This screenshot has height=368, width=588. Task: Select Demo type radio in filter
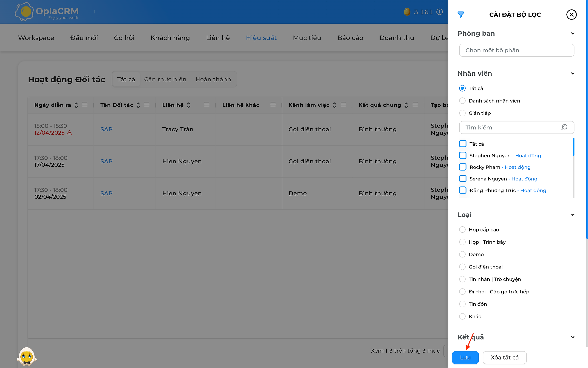pyautogui.click(x=462, y=254)
